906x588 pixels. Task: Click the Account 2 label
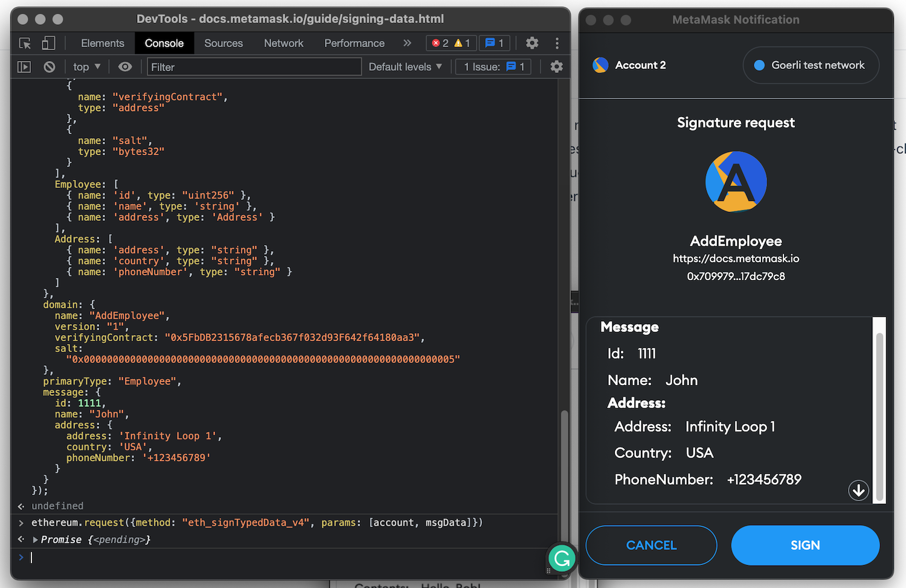pyautogui.click(x=640, y=65)
